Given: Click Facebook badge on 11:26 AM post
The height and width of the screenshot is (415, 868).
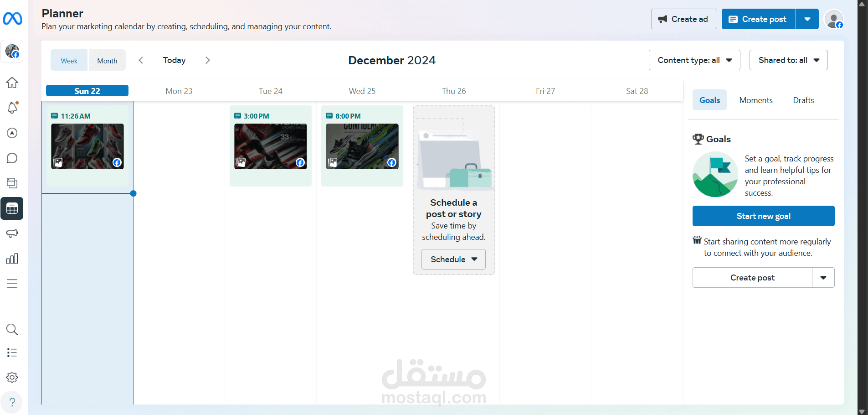Looking at the screenshot, I should click(x=117, y=163).
